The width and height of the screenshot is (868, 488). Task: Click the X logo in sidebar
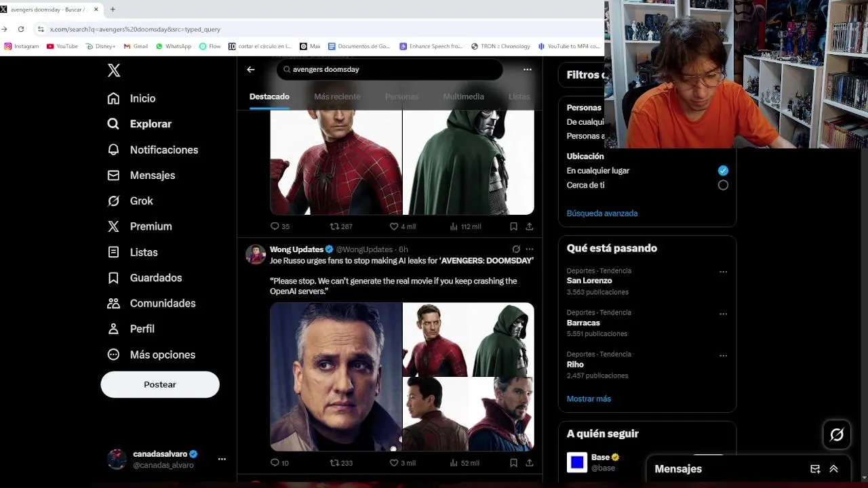tap(114, 70)
